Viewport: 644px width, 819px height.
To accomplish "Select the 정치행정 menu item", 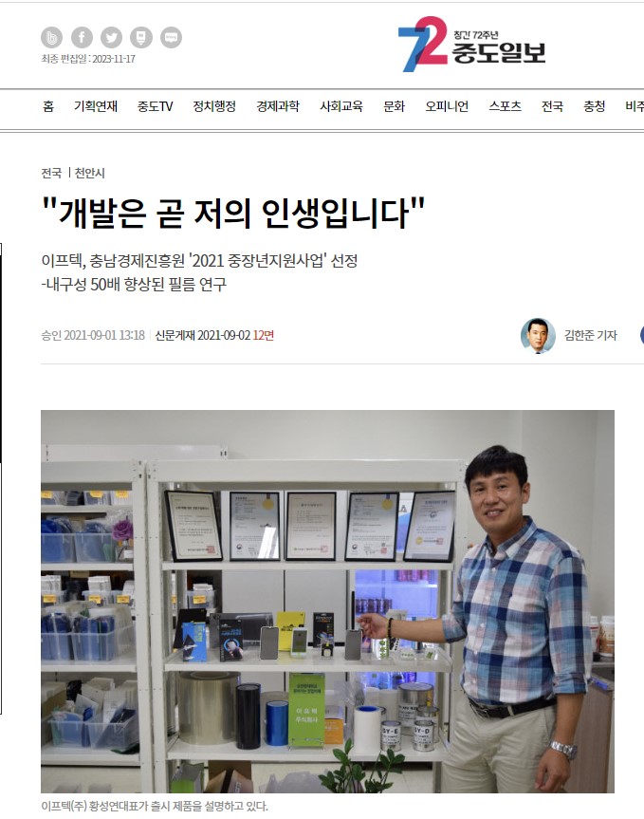I will [x=214, y=106].
